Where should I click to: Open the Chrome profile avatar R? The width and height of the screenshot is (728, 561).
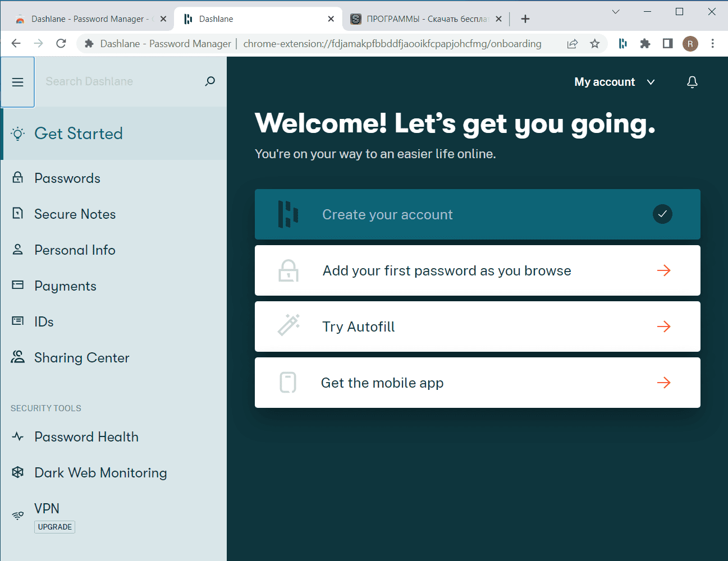(x=690, y=43)
